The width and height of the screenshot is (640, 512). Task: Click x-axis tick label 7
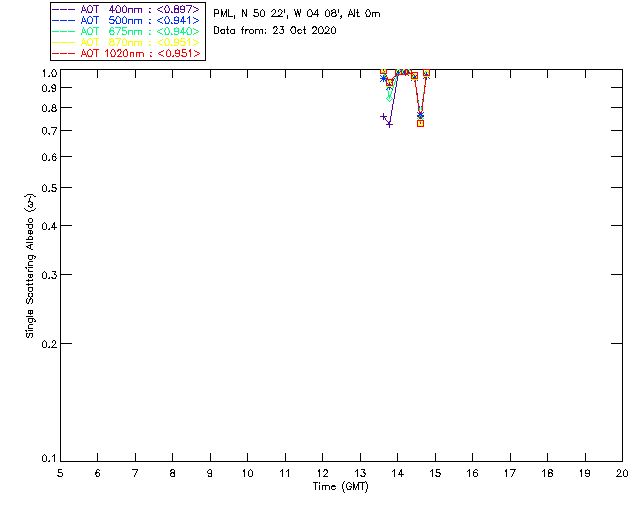click(x=135, y=473)
